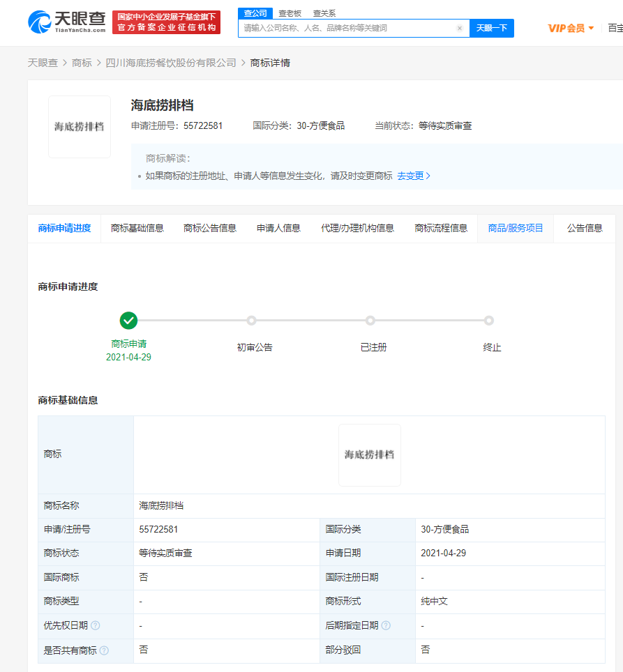Click the 海底捞排档 trademark title
Screen dimensions: 623x672
(162, 105)
